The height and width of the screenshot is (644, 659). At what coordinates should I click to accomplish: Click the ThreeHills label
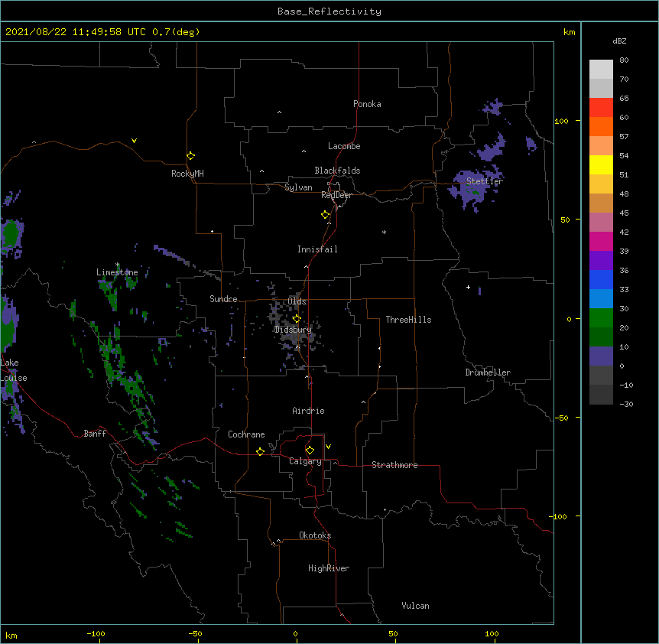408,320
